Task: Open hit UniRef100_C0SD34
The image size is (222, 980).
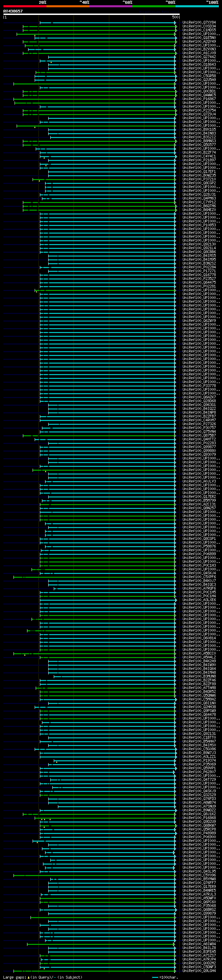Action: tap(199, 26)
